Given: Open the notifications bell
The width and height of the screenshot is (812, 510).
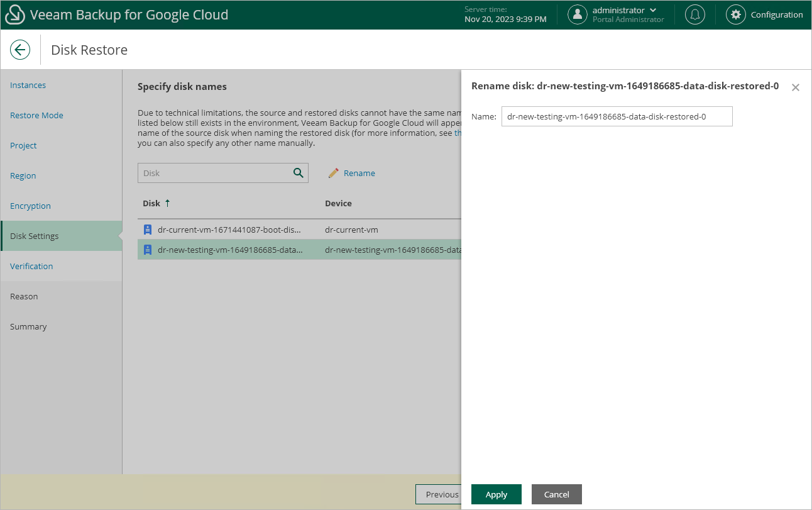Looking at the screenshot, I should 695,15.
